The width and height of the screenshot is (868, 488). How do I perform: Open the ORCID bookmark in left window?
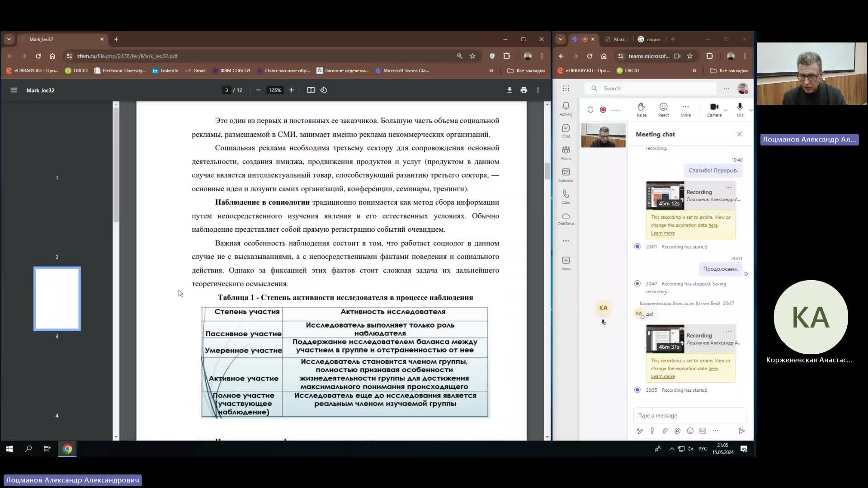pos(76,70)
